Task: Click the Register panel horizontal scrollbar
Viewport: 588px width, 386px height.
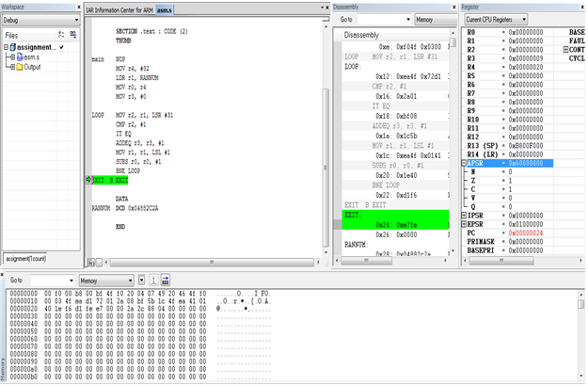Action: click(x=501, y=261)
